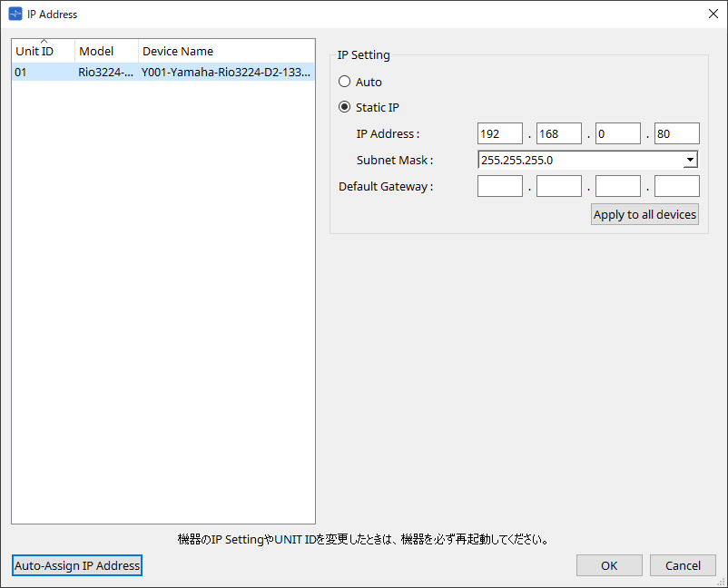Screen dimensions: 728x588
Task: Click fourth IP Address octet field 80
Action: (x=676, y=134)
